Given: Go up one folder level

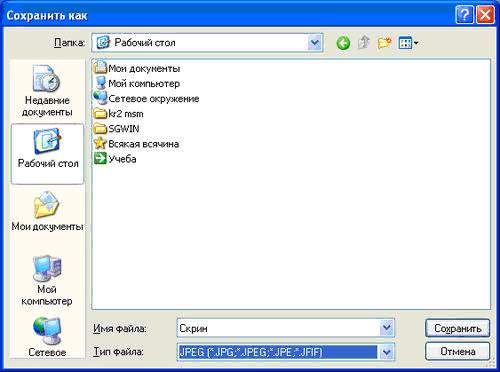Looking at the screenshot, I should pyautogui.click(x=364, y=43).
